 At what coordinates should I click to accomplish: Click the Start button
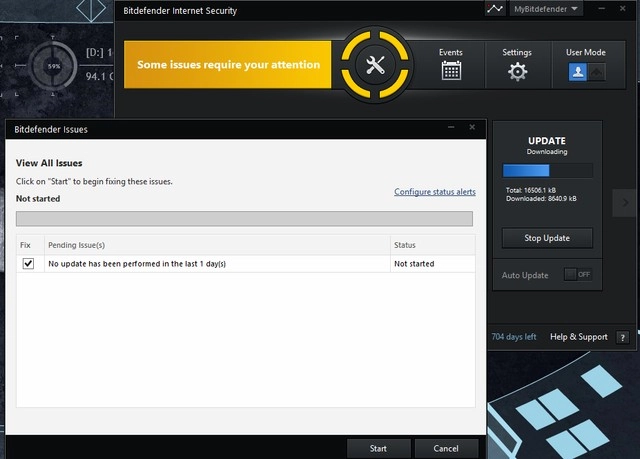pos(378,448)
